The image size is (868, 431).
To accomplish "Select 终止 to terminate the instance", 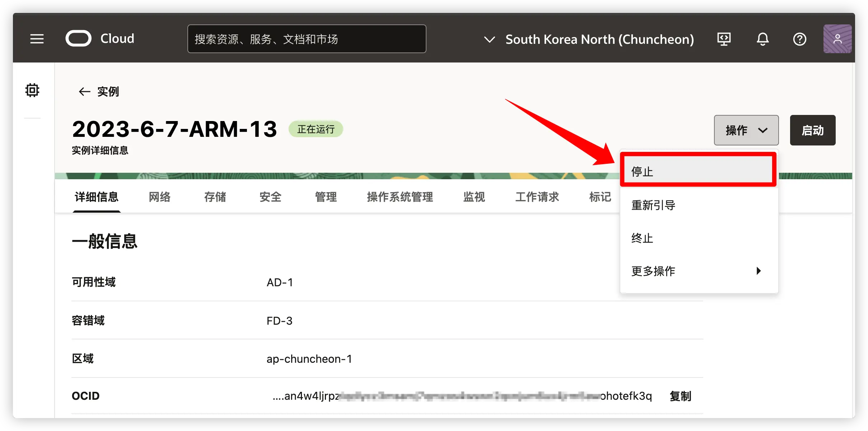I will click(642, 238).
